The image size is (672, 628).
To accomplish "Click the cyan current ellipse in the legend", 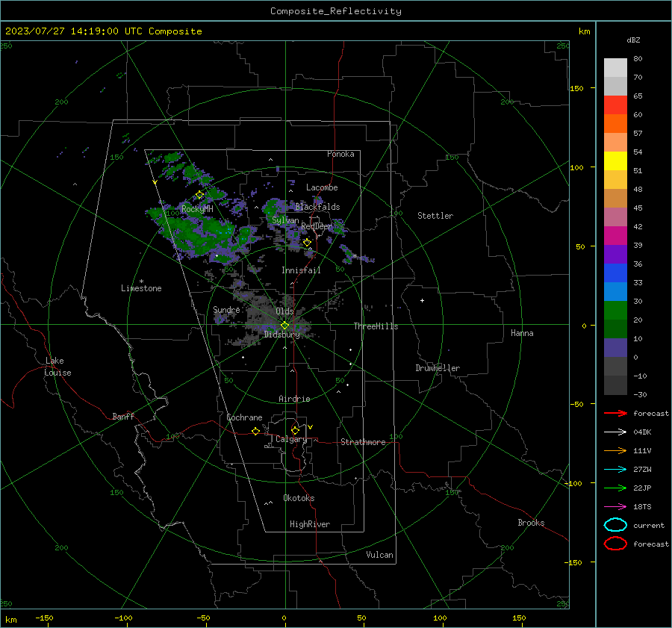I will pyautogui.click(x=615, y=525).
